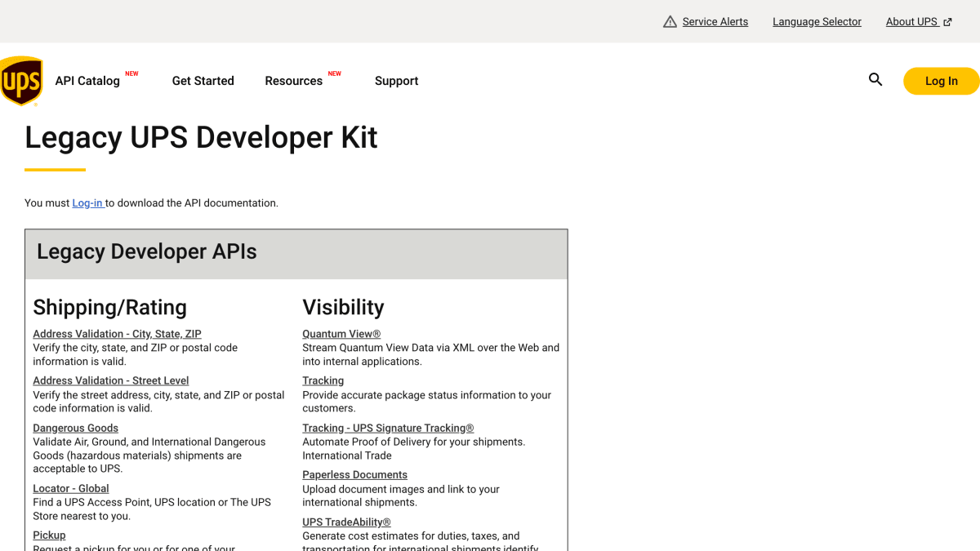Screen dimensions: 980x551
Task: Open the Dangerous Goods API link
Action: point(76,428)
